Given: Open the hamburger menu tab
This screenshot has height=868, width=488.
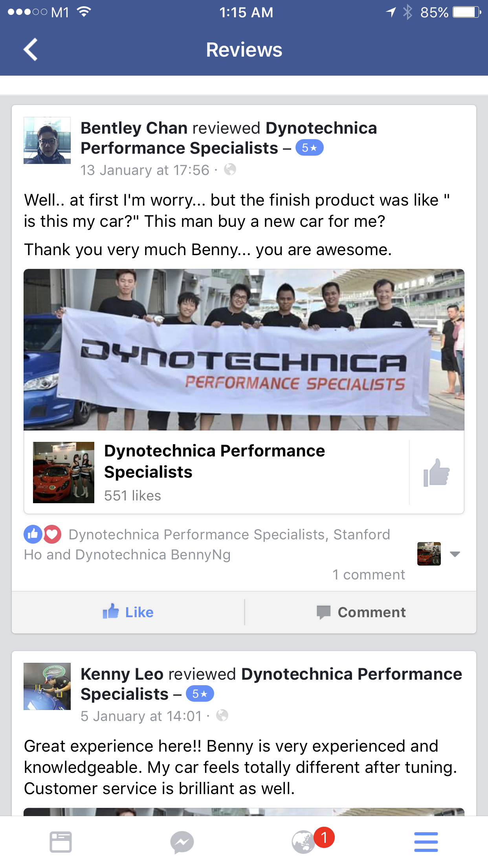Looking at the screenshot, I should click(426, 842).
